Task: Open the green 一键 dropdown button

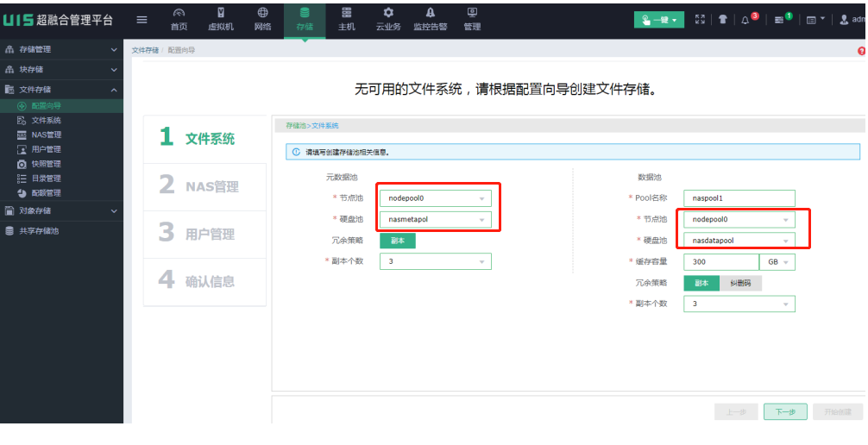Action: pyautogui.click(x=658, y=20)
